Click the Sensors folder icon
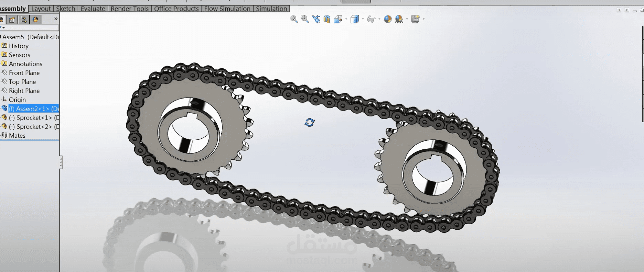Image resolution: width=644 pixels, height=272 pixels. pyautogui.click(x=4, y=54)
